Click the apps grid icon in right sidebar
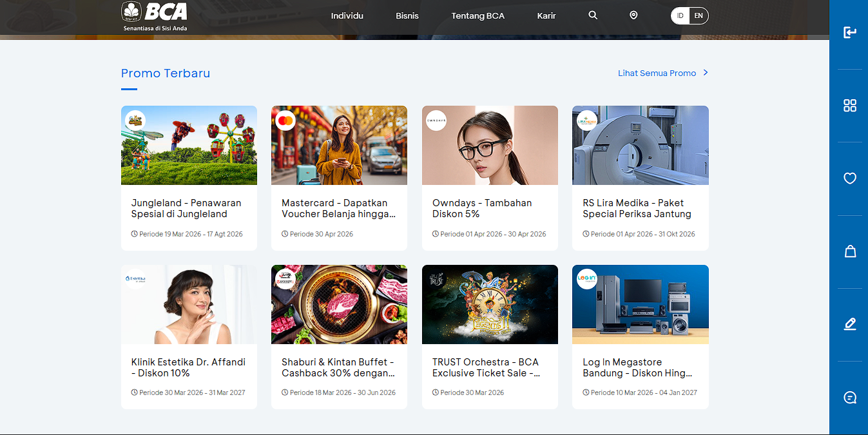This screenshot has width=868, height=435. [x=849, y=105]
